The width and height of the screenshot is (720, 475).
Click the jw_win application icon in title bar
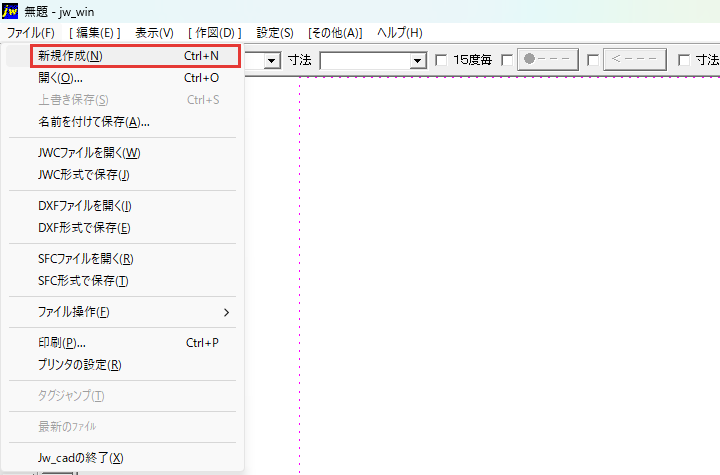(10, 11)
